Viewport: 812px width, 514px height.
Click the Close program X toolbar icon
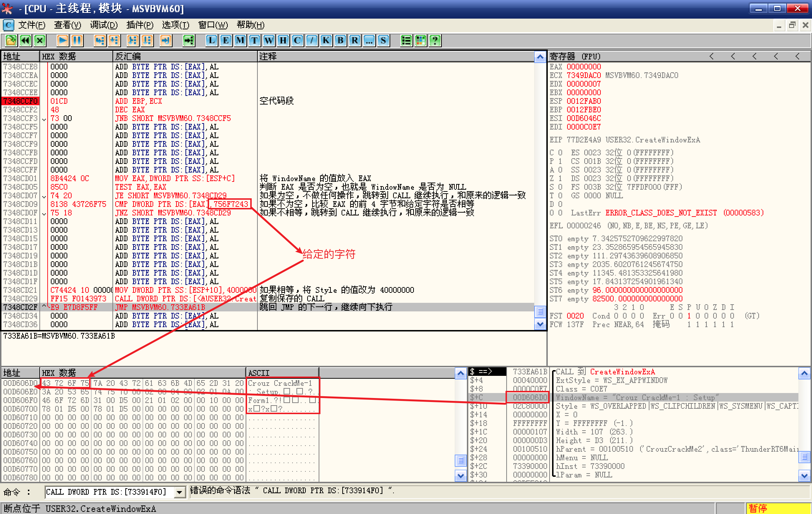pyautogui.click(x=40, y=40)
